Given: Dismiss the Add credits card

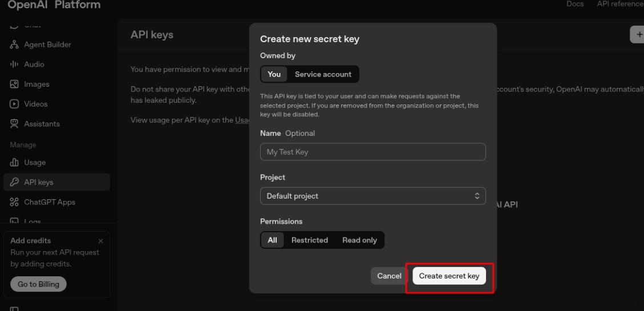Looking at the screenshot, I should tap(101, 241).
